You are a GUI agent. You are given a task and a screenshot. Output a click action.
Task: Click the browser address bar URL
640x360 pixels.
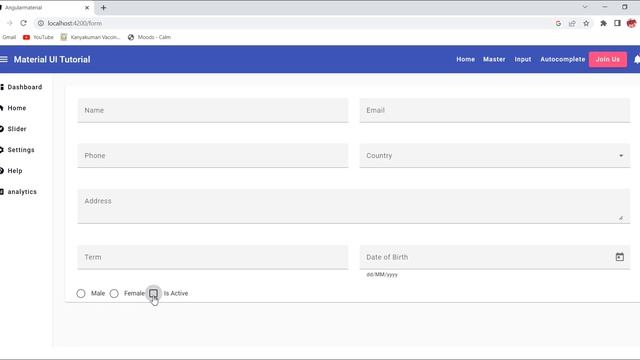(x=75, y=23)
